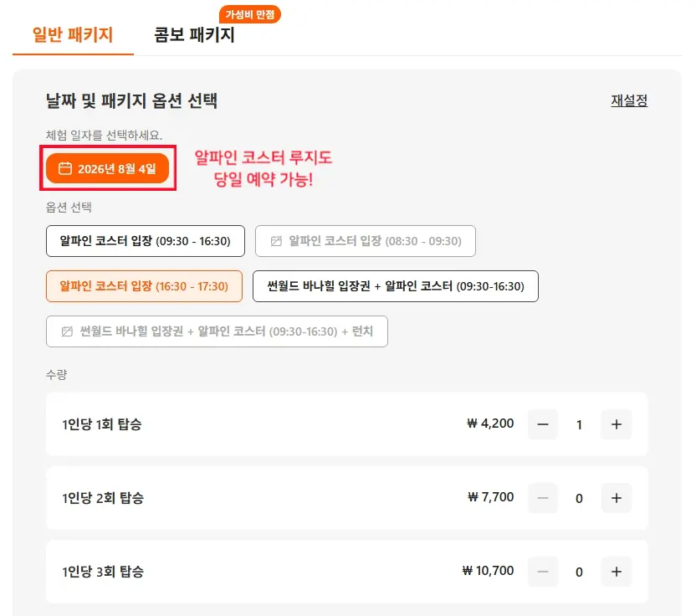Switch to the 일반 패키지 tab
The width and height of the screenshot is (696, 616).
tap(73, 34)
